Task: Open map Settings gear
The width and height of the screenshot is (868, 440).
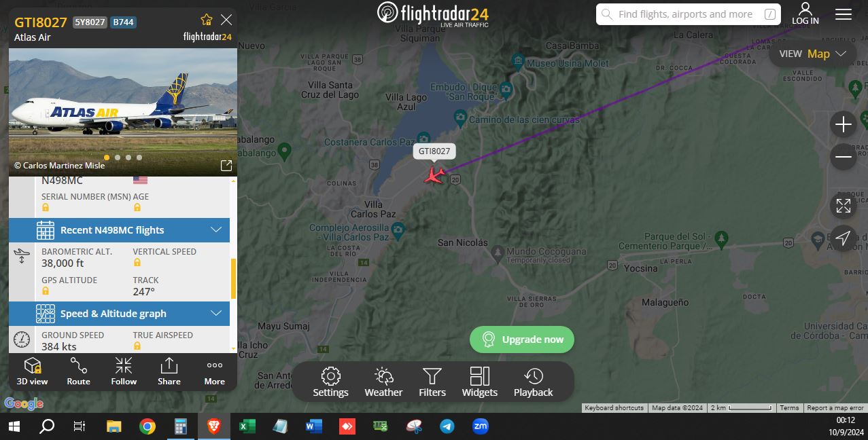Action: point(330,382)
